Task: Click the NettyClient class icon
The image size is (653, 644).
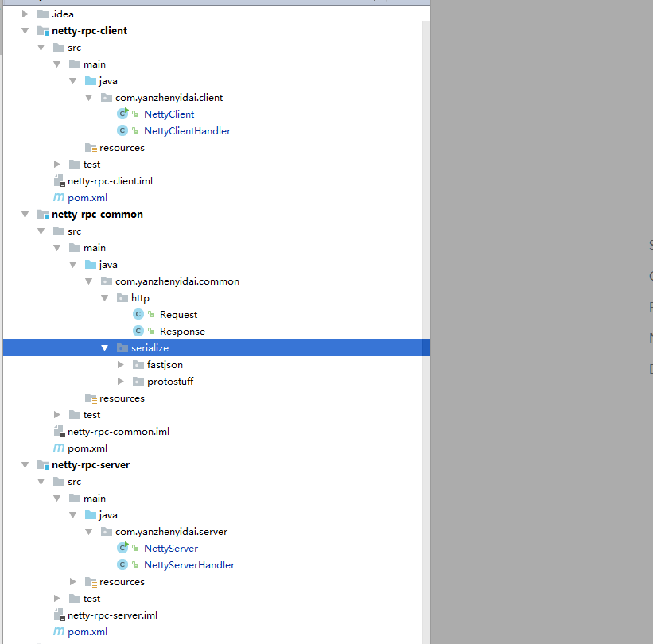Action: [125, 114]
